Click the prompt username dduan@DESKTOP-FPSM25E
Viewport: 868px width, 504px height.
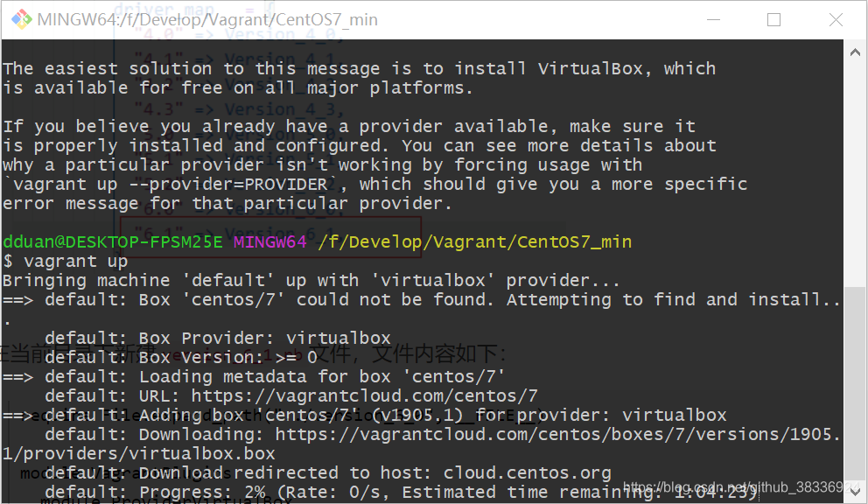(112, 242)
